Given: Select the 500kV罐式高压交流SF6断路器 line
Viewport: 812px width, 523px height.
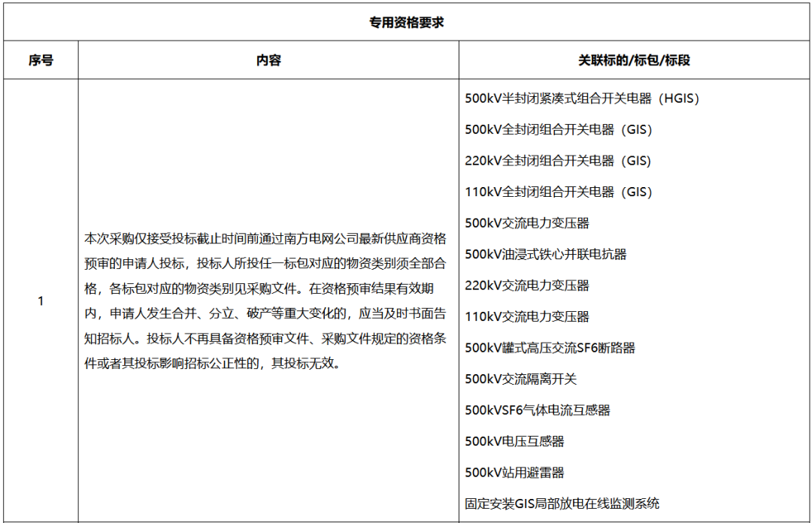Looking at the screenshot, I should [x=550, y=348].
